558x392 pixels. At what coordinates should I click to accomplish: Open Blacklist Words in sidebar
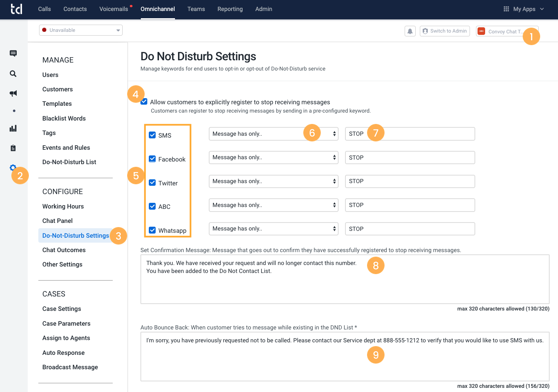click(x=64, y=118)
